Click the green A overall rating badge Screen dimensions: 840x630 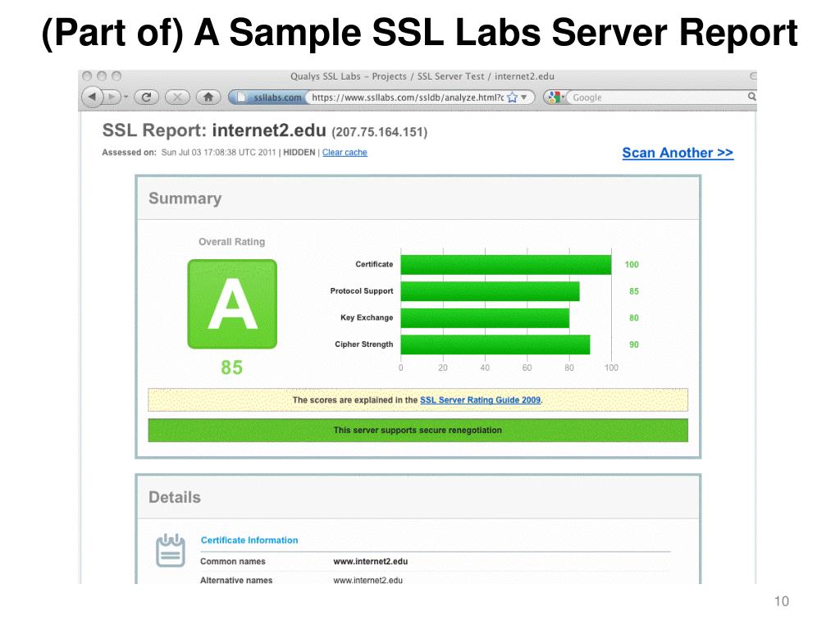point(232,304)
